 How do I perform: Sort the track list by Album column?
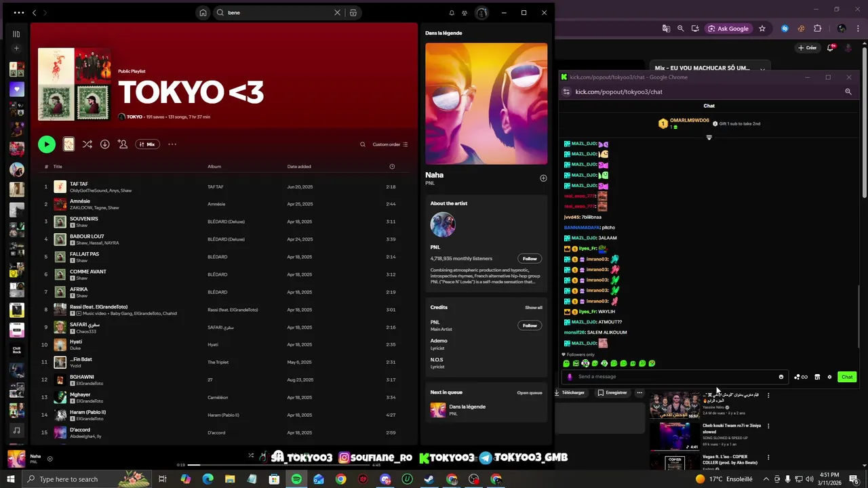pos(214,166)
